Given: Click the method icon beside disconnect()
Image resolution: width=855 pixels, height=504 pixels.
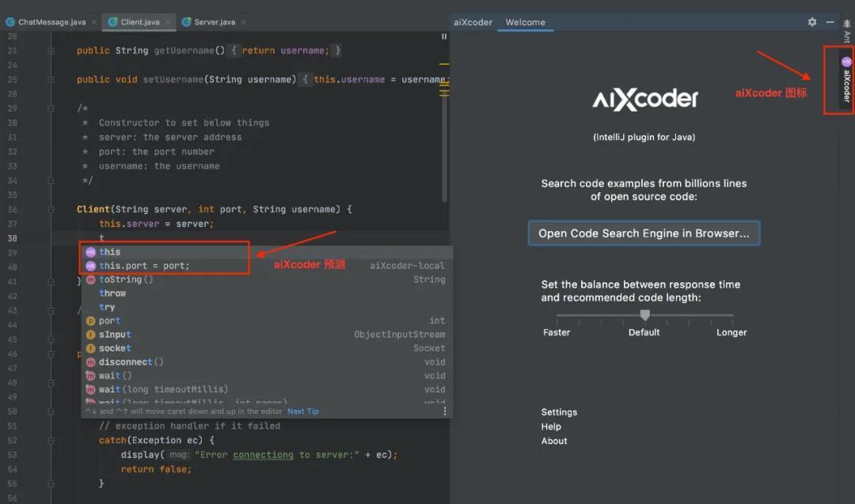Looking at the screenshot, I should [90, 362].
